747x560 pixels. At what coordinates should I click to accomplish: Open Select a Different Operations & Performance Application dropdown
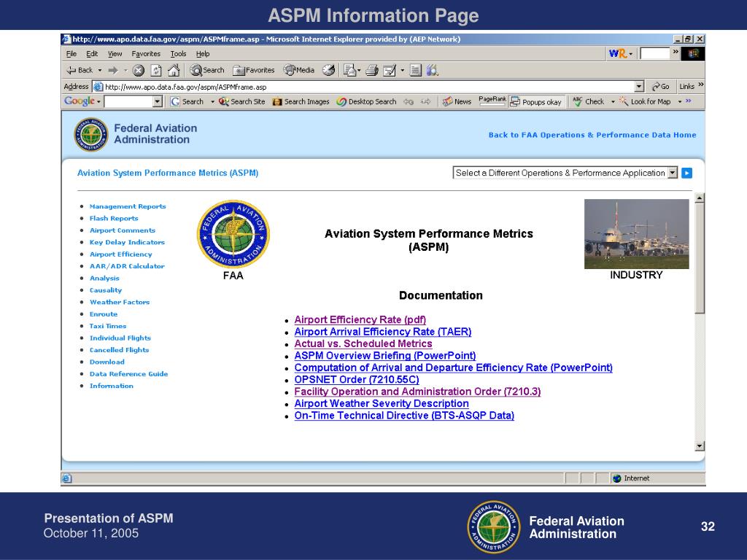(x=672, y=173)
